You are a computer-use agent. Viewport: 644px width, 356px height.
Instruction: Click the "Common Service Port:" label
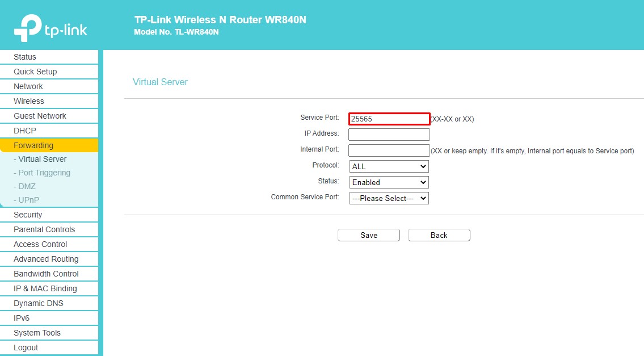coord(305,197)
